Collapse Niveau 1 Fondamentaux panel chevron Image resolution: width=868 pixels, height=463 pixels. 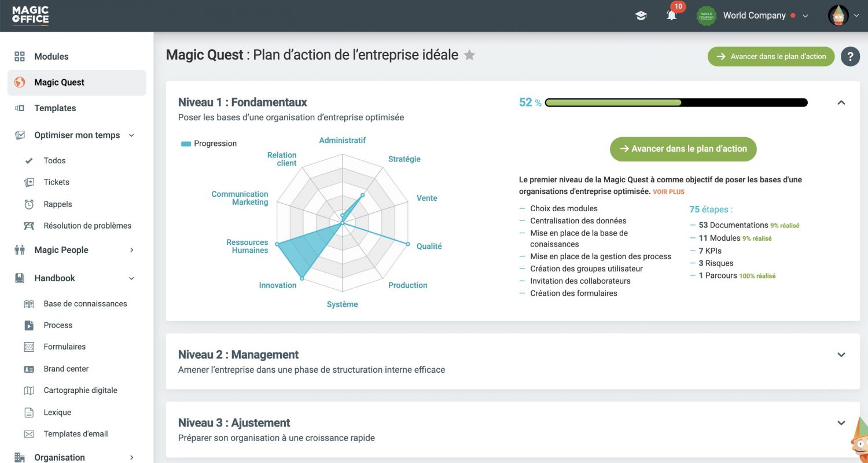pos(841,102)
